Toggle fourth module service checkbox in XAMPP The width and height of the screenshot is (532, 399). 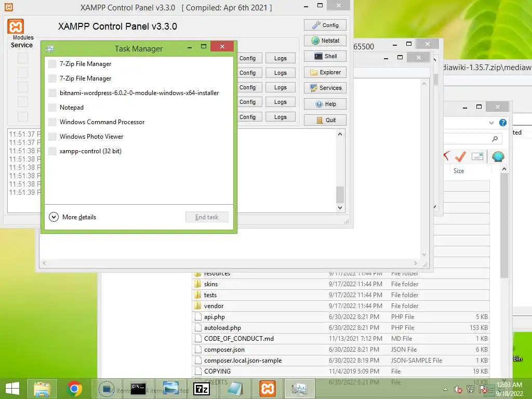point(23,102)
